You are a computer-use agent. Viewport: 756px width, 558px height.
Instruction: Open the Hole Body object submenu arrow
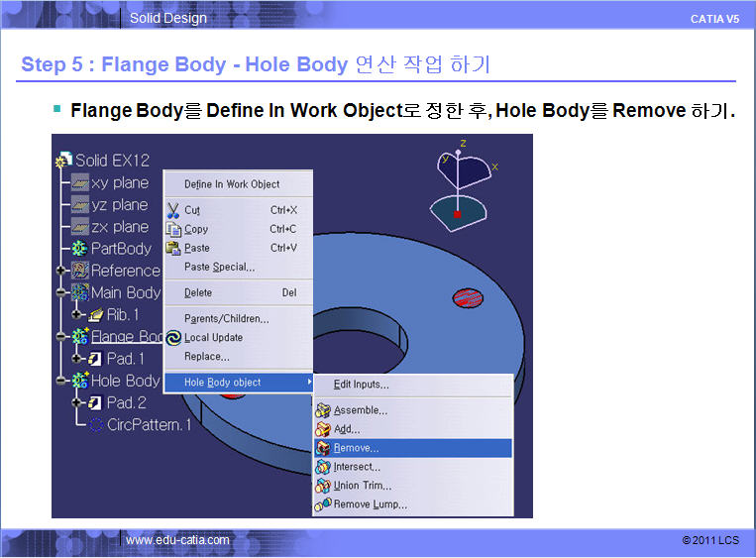(309, 382)
